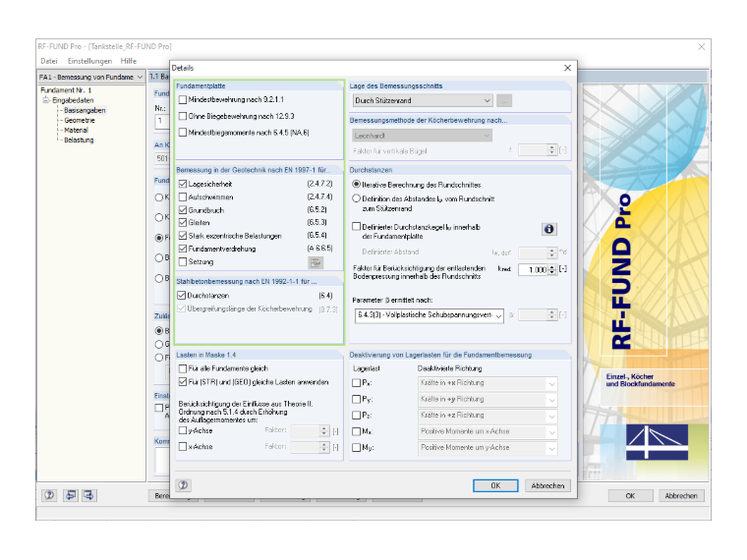Image resolution: width=747 pixels, height=560 pixels.
Task: Open Kräfte in +x Richtung dropdown
Action: tap(488, 383)
